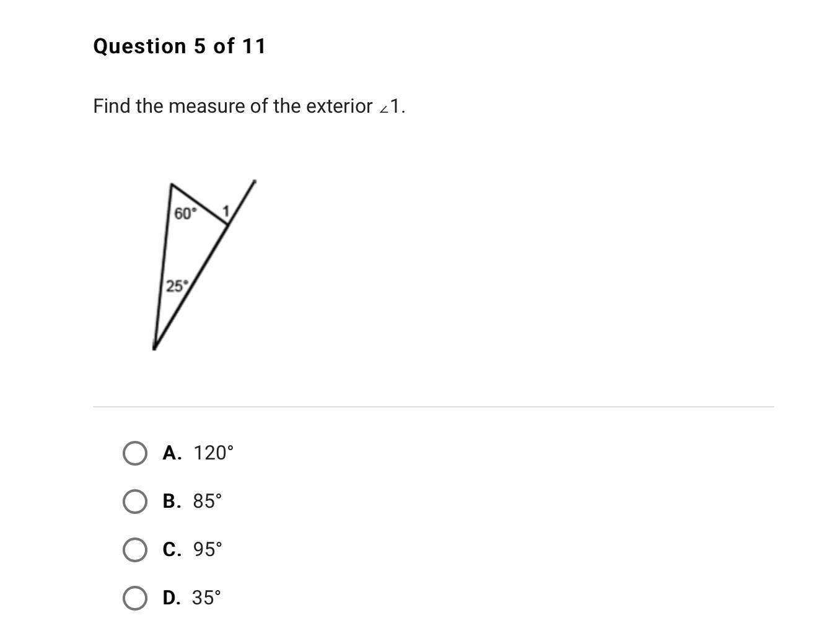
Task: Click the bold letter C. label
Action: 172,550
